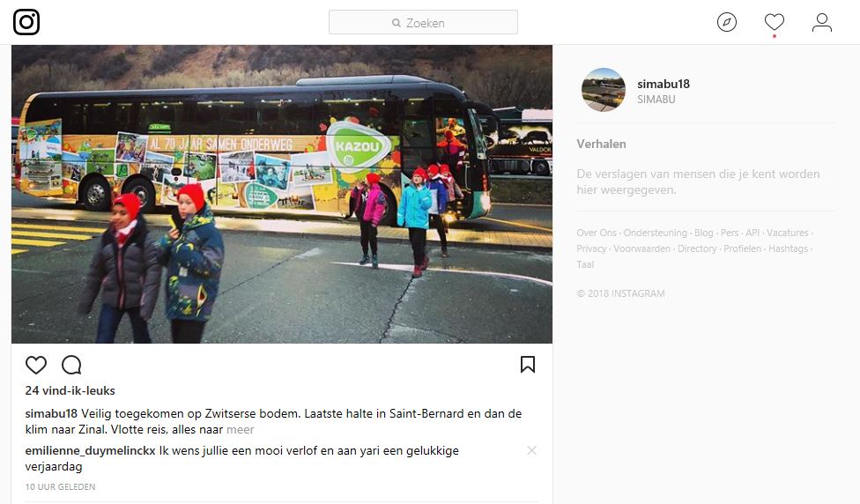Image resolution: width=860 pixels, height=504 pixels.
Task: Open the Over Ons footer link
Action: pyautogui.click(x=597, y=233)
